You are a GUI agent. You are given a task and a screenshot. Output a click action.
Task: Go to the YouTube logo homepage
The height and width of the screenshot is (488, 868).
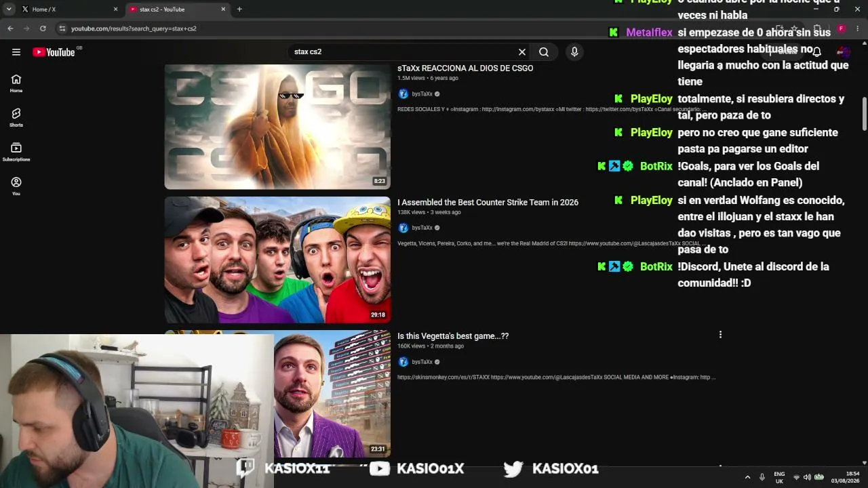tap(54, 52)
